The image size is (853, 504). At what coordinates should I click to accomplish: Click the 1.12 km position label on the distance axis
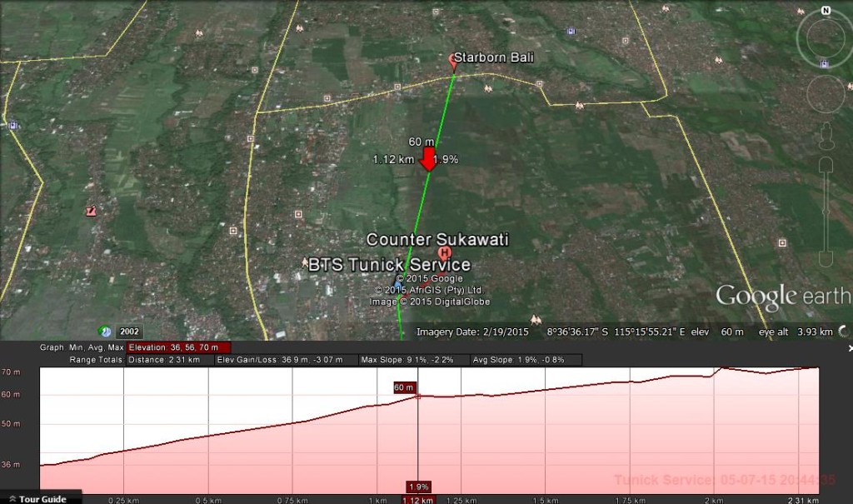coord(418,500)
